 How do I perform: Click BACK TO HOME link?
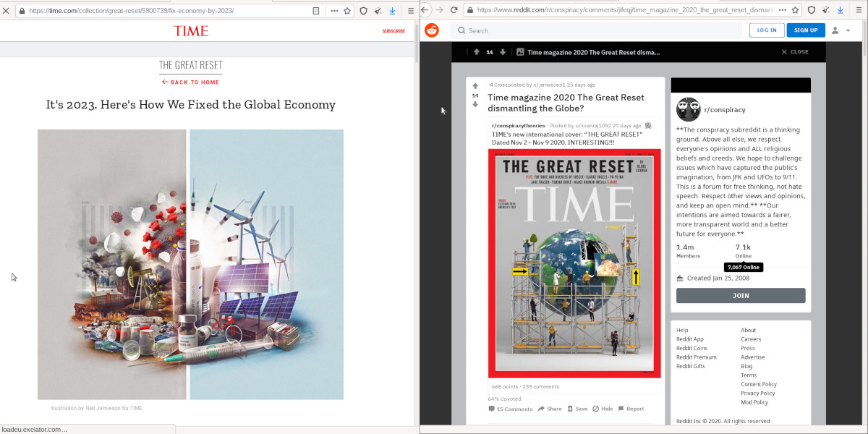(191, 82)
